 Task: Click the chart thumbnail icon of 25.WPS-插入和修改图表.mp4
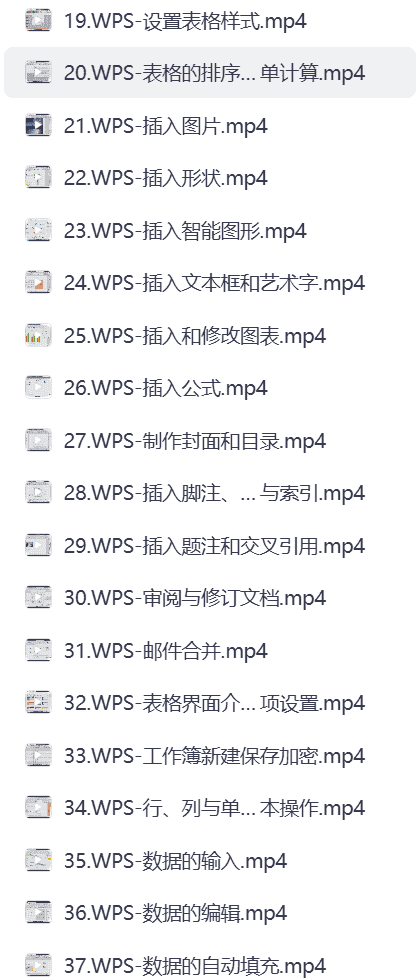(x=38, y=336)
